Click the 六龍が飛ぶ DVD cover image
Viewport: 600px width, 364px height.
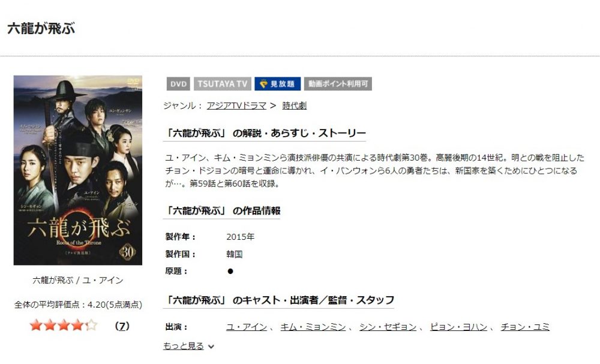coord(77,170)
